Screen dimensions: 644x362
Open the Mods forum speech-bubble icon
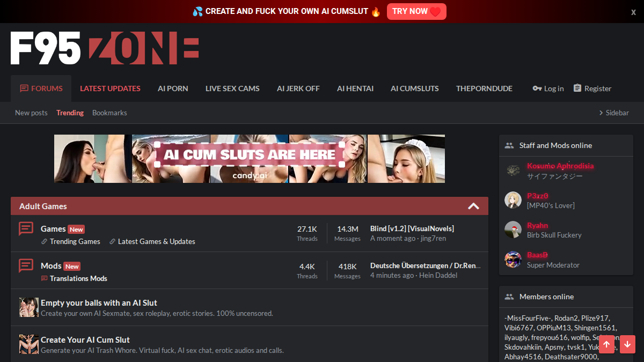(26, 265)
